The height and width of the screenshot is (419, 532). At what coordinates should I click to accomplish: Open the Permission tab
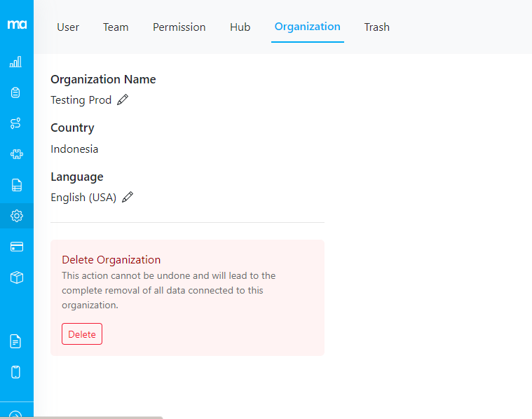(x=179, y=27)
